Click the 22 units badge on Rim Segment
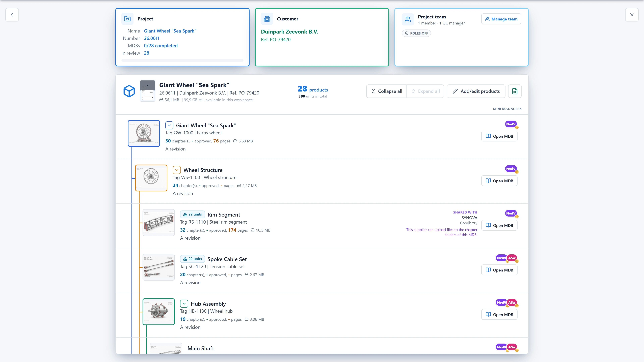 pos(193,214)
